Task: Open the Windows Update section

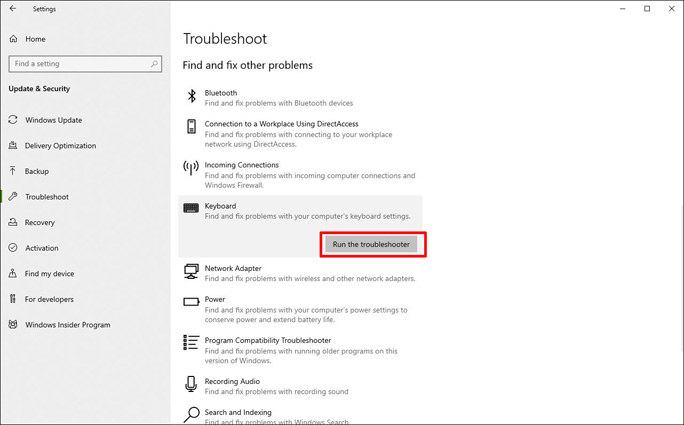Action: 53,120
